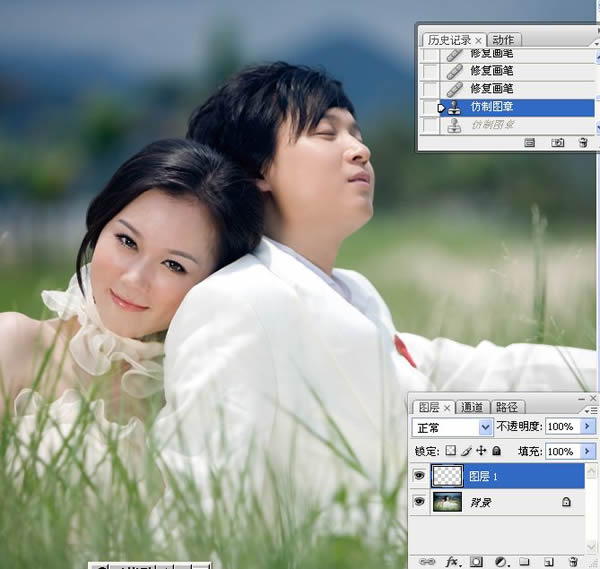Add a layer mask to 图层 1
The width and height of the screenshot is (600, 569).
click(x=476, y=561)
